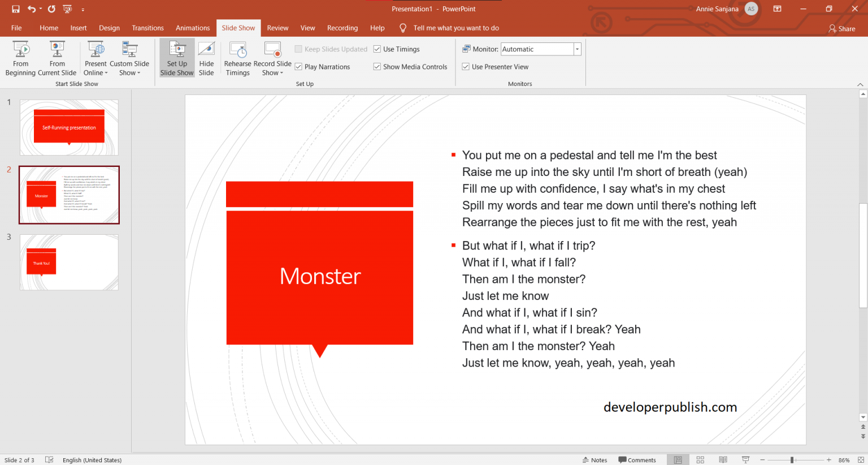Zoom out using the minus control
The height and width of the screenshot is (465, 868).
tap(762, 459)
